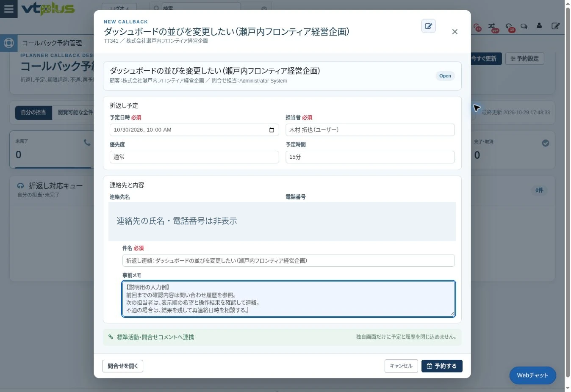The height and width of the screenshot is (392, 571).
Task: Click the phone icon on the 未完了 card
Action: (x=87, y=143)
